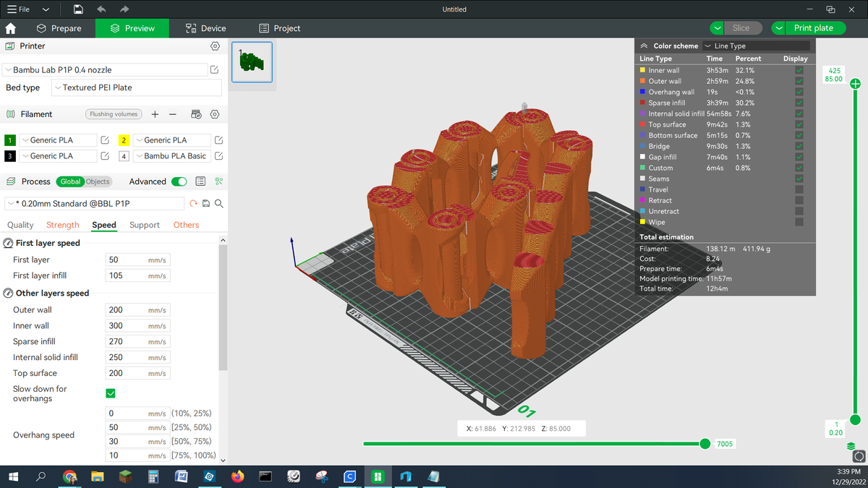Open the filament 4 Bambu PLA Basic dropdown
This screenshot has height=488, width=868.
click(174, 156)
